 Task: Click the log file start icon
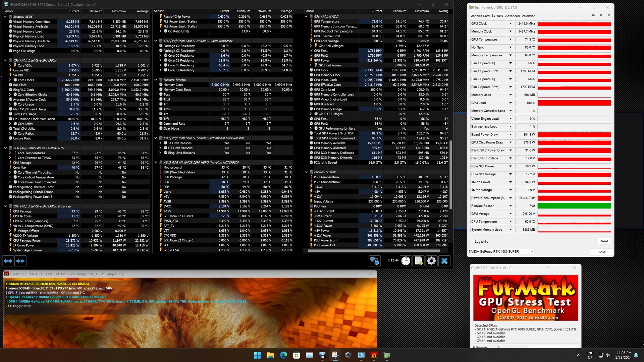click(x=419, y=261)
